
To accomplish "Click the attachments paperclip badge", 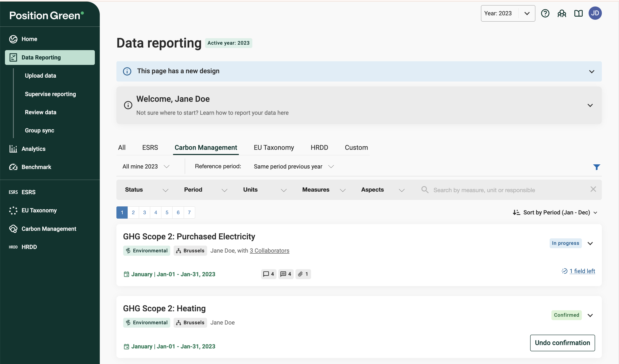I will click(303, 274).
